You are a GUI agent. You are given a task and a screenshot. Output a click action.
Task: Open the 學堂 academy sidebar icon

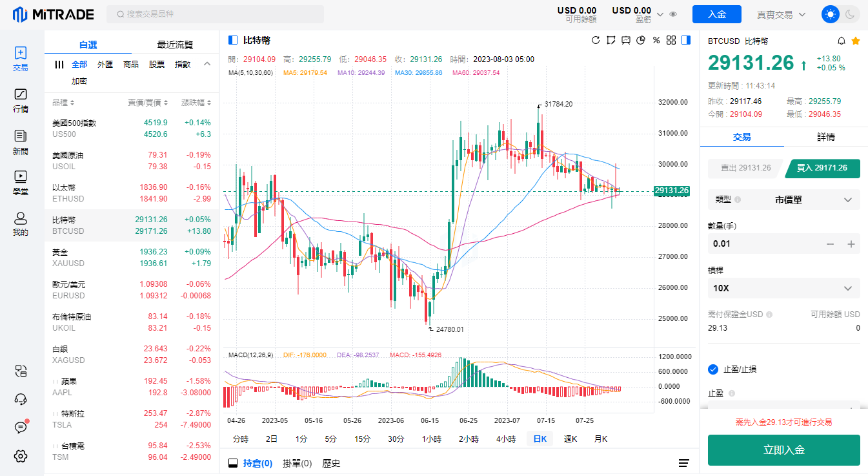pos(21,181)
